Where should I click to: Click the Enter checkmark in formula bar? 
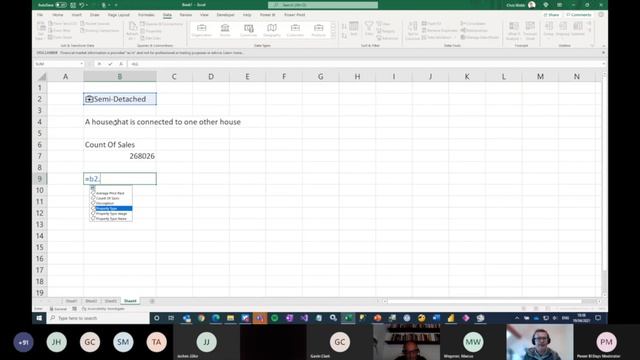[110, 64]
